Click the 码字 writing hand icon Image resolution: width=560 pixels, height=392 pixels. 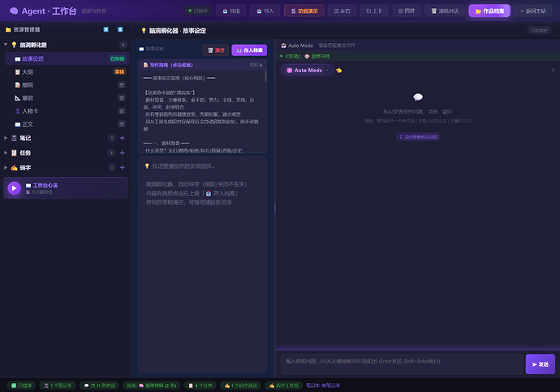click(x=14, y=167)
